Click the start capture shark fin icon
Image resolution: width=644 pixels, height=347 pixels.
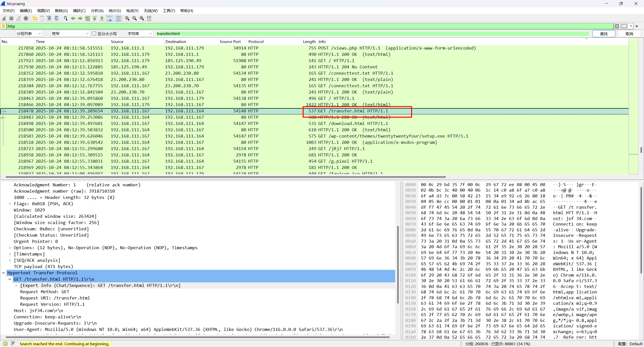[4, 18]
